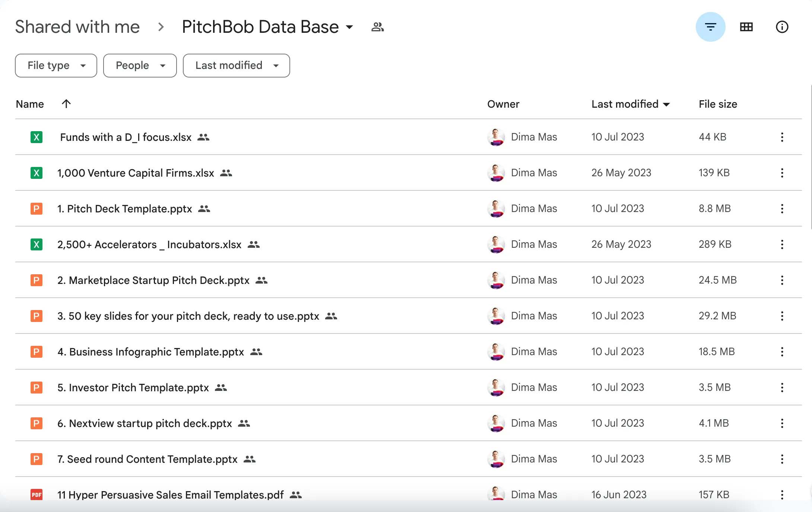The height and width of the screenshot is (512, 812).
Task: Click the shared-people icon next to Investor Pitch Template
Action: pos(221,388)
